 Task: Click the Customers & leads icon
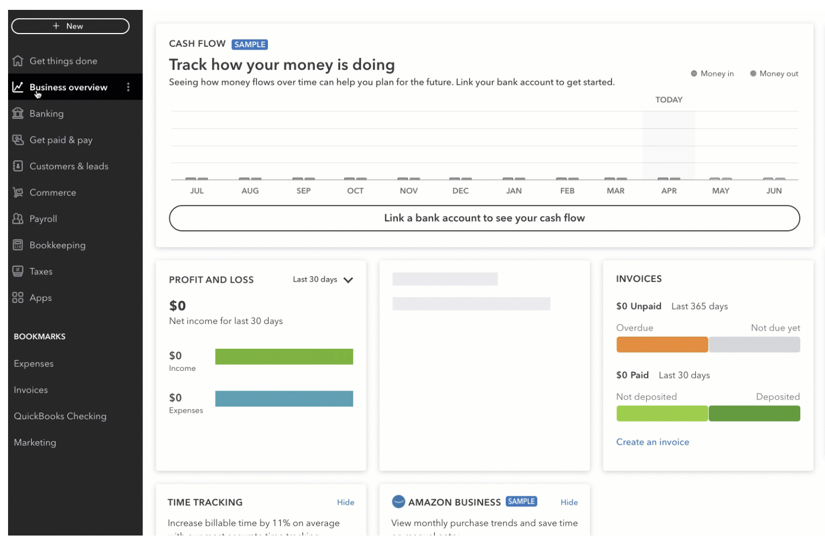point(18,166)
